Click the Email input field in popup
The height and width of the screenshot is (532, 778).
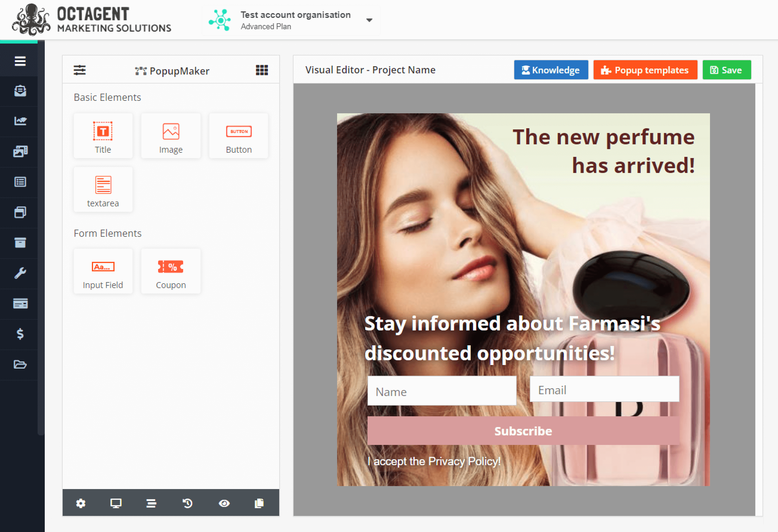point(604,389)
